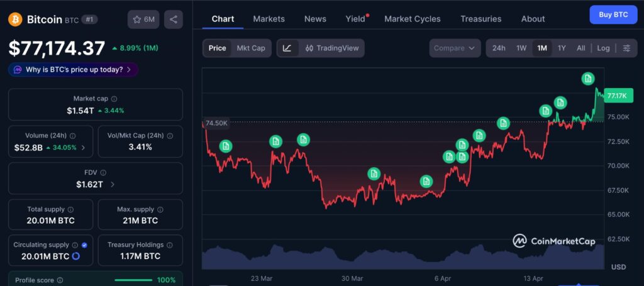The width and height of the screenshot is (644, 286).
Task: Click the $1.54T market cap value
Action: tap(80, 111)
